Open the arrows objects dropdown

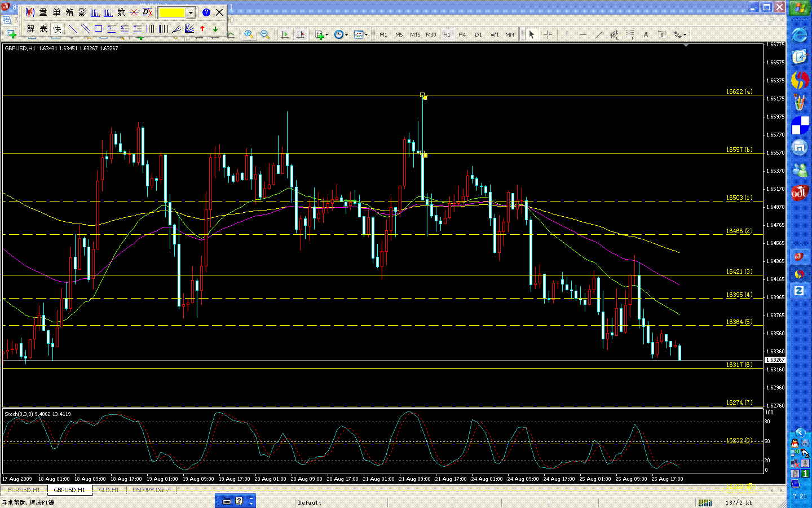point(680,34)
